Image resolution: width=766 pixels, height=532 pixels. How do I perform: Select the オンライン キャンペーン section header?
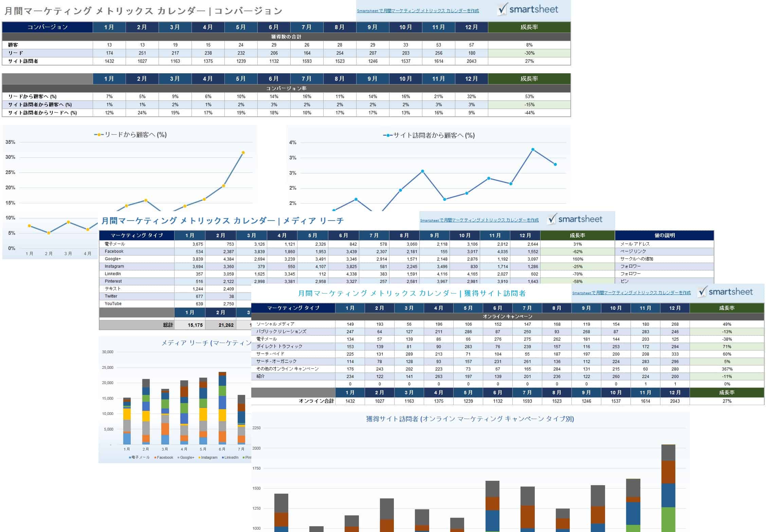point(508,317)
